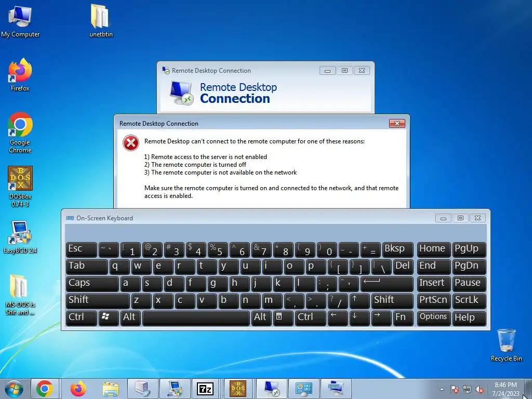This screenshot has width=532, height=399.
Task: Click the left arrow key
Action: click(x=338, y=318)
